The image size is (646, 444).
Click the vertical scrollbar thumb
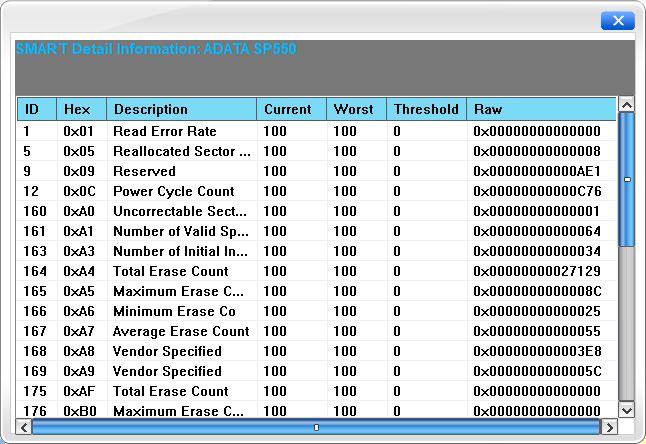[x=627, y=179]
